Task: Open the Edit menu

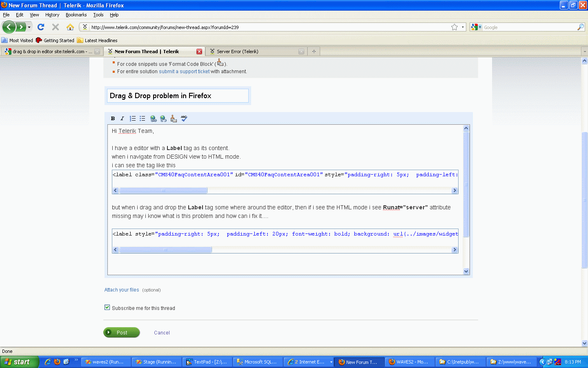Action: coord(20,15)
